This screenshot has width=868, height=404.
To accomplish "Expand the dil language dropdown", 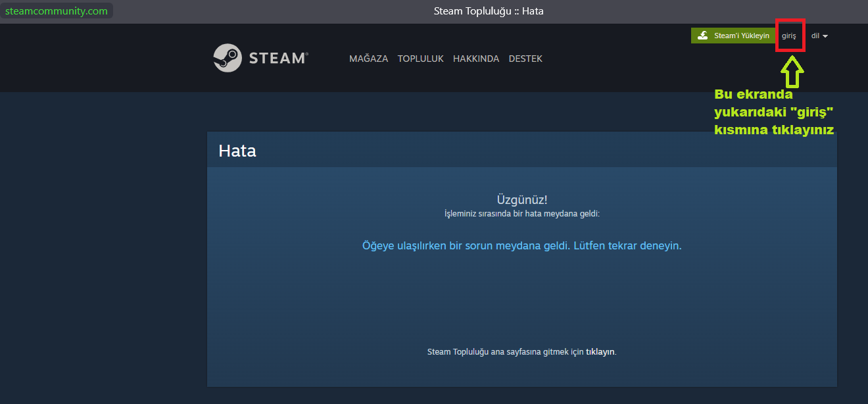I will (819, 36).
